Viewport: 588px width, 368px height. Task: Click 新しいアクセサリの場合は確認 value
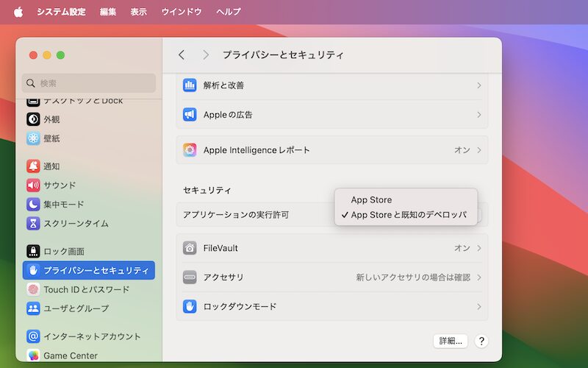click(413, 277)
